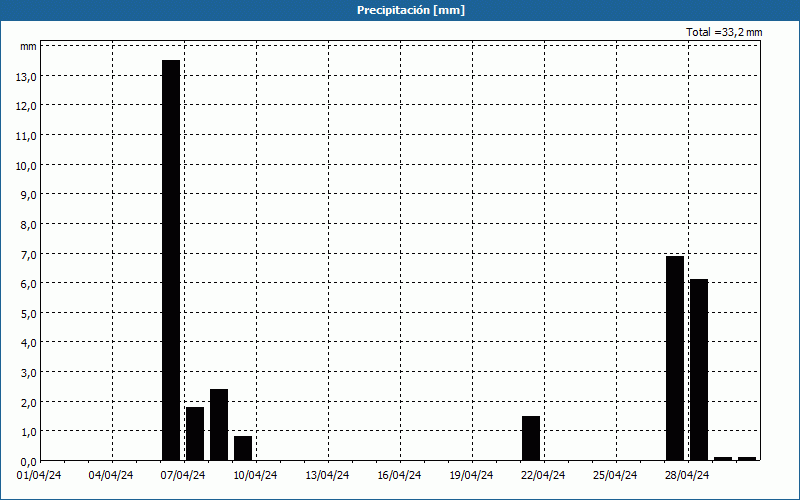Select the 6,1 mm bar on 28/04/24
This screenshot has height=500, width=800.
pos(699,370)
